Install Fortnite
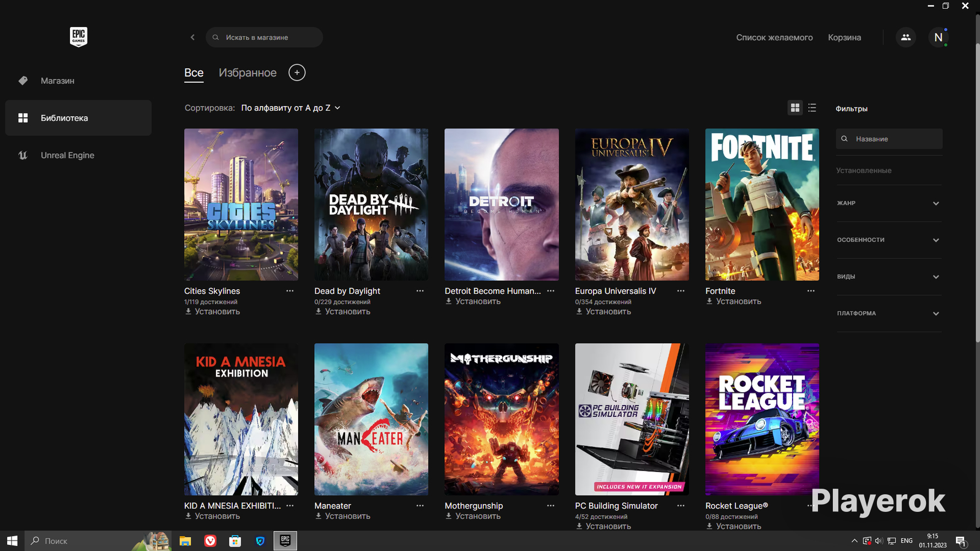This screenshot has width=980, height=551. (734, 301)
